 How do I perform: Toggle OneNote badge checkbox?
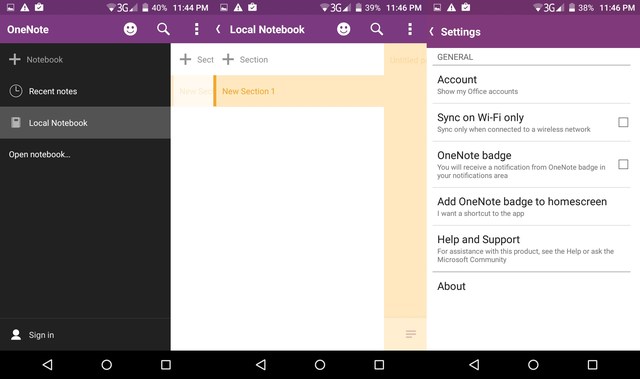[x=623, y=164]
